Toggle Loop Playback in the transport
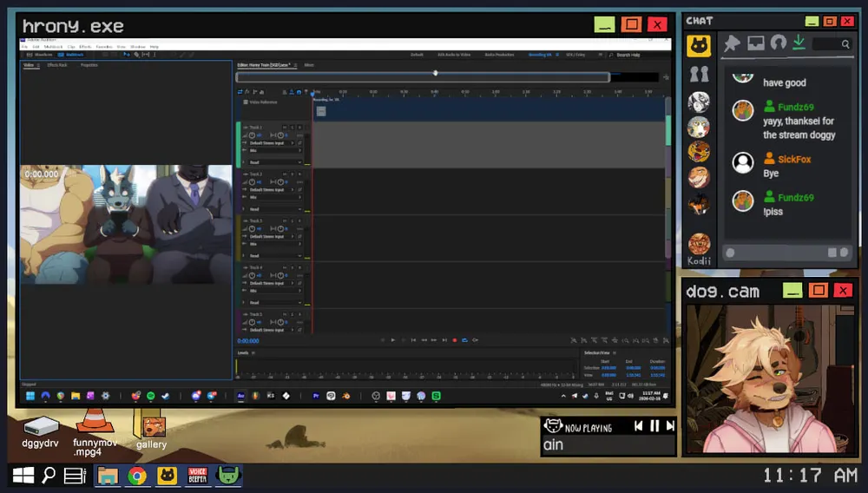This screenshot has height=493, width=868. pos(464,340)
